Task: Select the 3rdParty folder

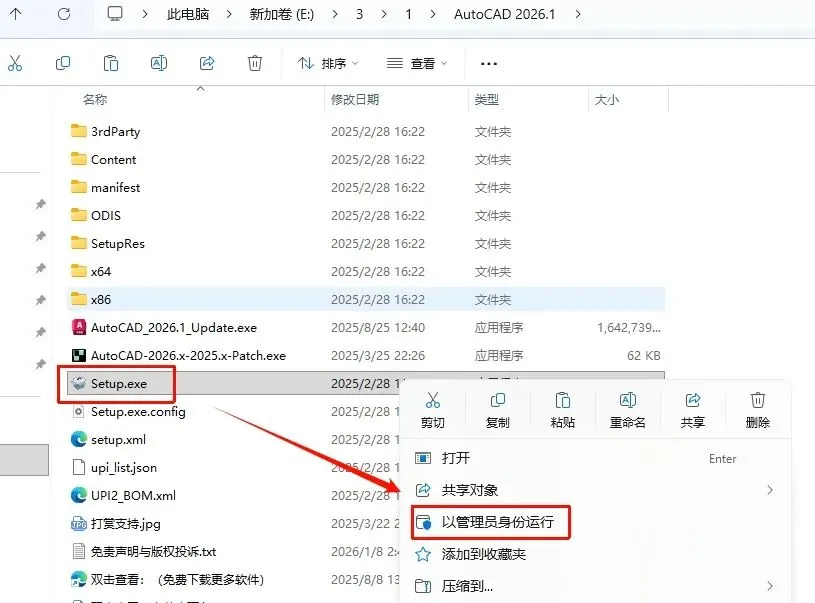Action: pyautogui.click(x=366, y=132)
